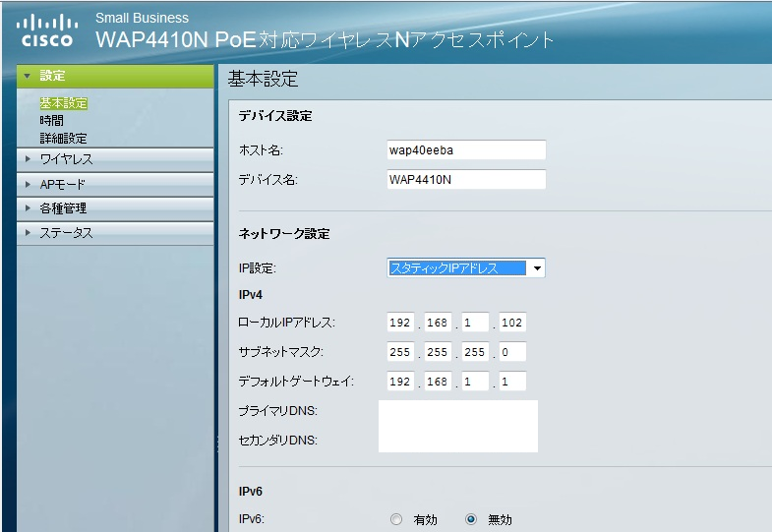This screenshot has height=532, width=772.
Task: Click second octet of サブネットマスク
Action: point(438,352)
